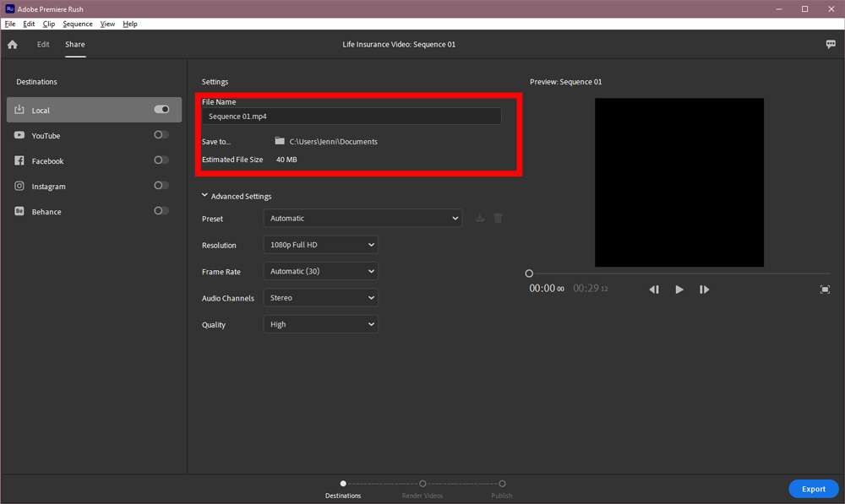Enable the Instagram destination toggle

pos(161,185)
